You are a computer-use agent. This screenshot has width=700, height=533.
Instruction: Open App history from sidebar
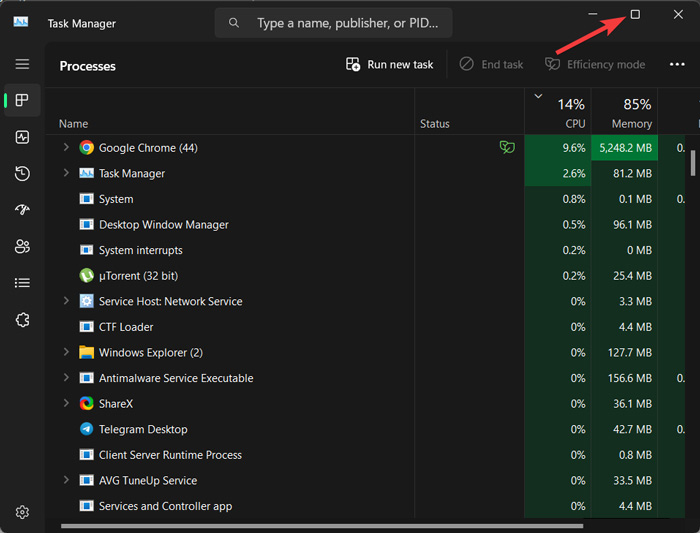click(22, 174)
